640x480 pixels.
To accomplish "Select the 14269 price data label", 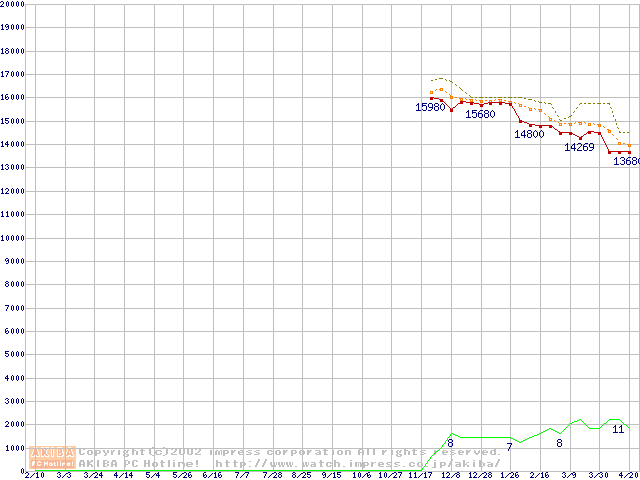I will coord(579,147).
